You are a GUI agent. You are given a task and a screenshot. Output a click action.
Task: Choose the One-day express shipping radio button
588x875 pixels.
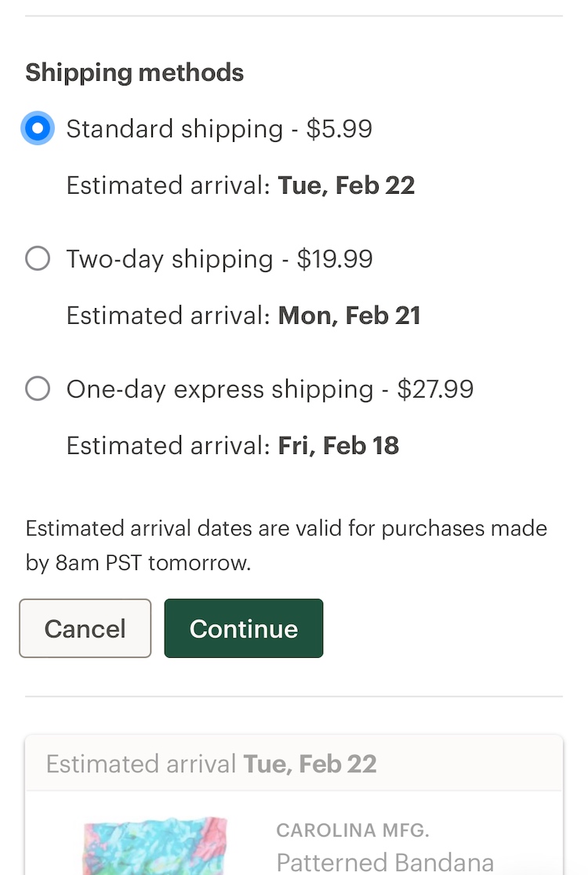38,389
